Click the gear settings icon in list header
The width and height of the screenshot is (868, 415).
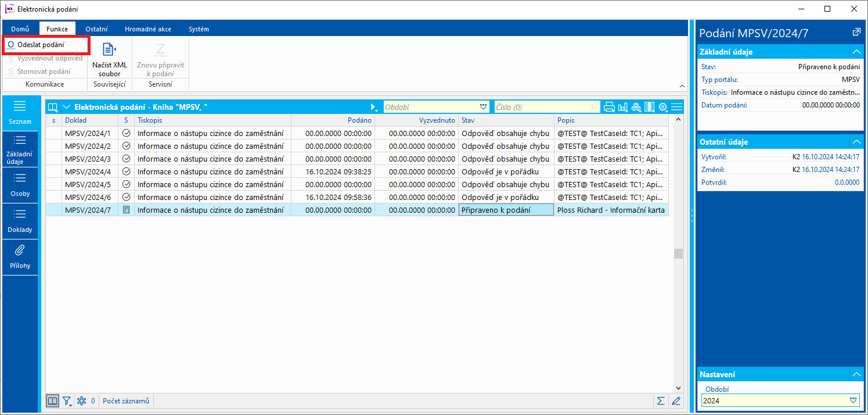click(663, 107)
